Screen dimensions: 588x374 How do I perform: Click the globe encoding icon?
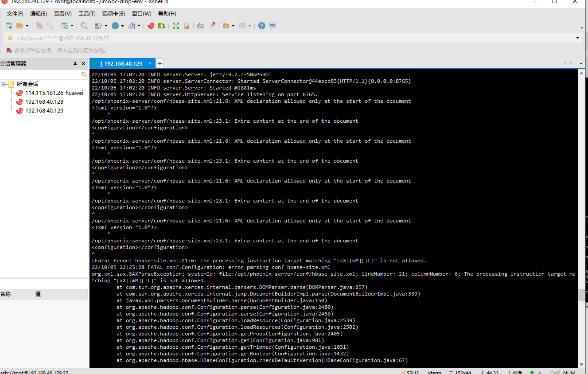[115, 26]
